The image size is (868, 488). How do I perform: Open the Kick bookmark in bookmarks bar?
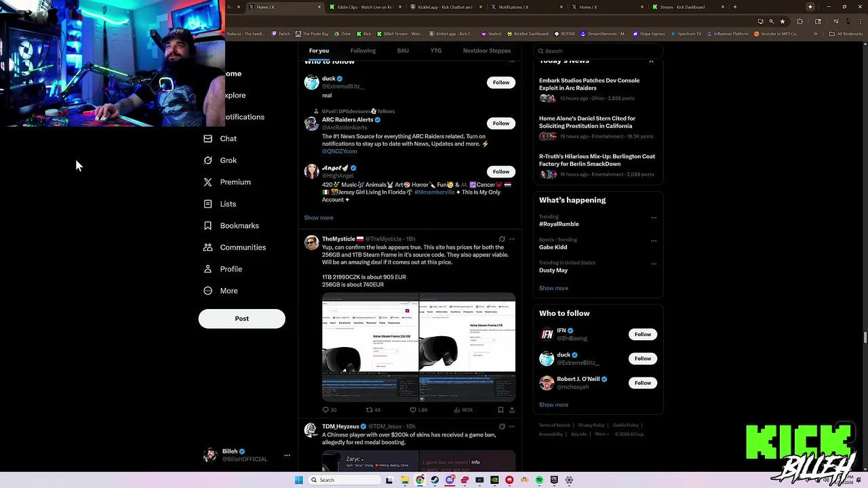(x=364, y=33)
